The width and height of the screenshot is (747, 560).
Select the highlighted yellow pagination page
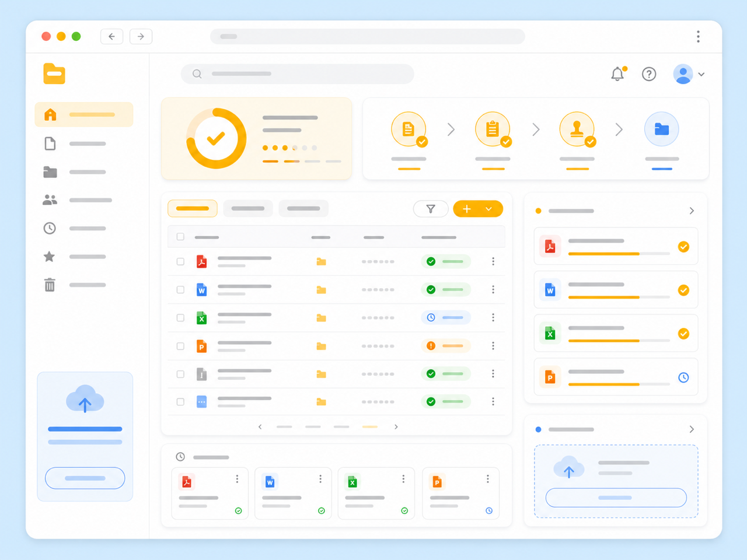(x=370, y=427)
